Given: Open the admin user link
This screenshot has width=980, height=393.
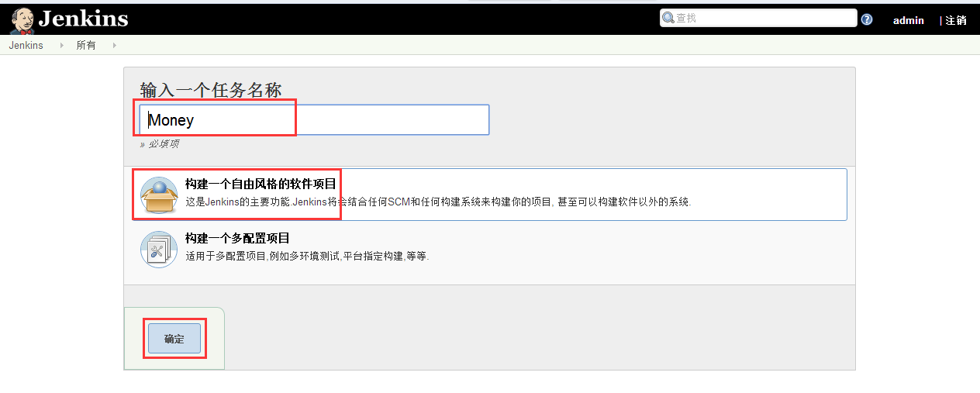Looking at the screenshot, I should coord(909,21).
